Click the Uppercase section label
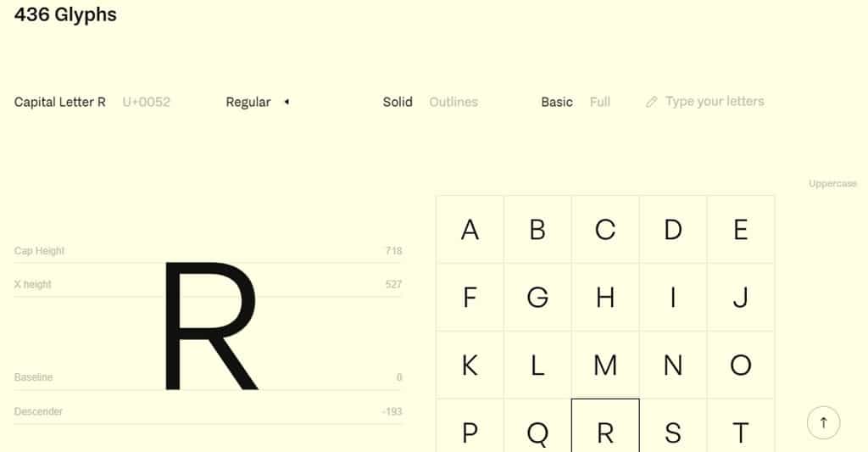This screenshot has height=452, width=868. point(832,183)
